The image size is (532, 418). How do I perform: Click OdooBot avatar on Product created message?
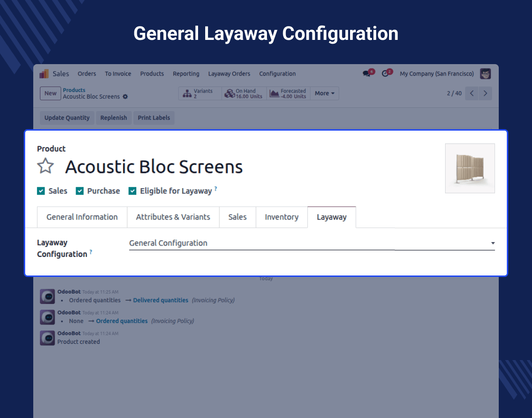[x=47, y=338]
